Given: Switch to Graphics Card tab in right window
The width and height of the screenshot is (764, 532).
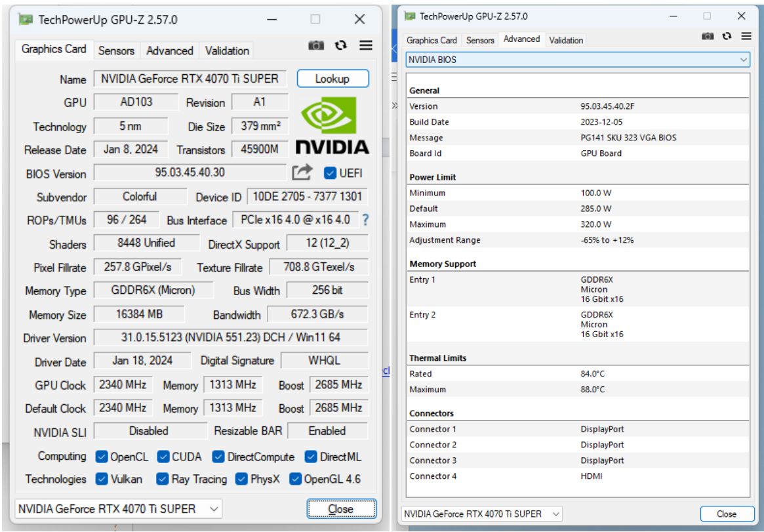Looking at the screenshot, I should (432, 41).
